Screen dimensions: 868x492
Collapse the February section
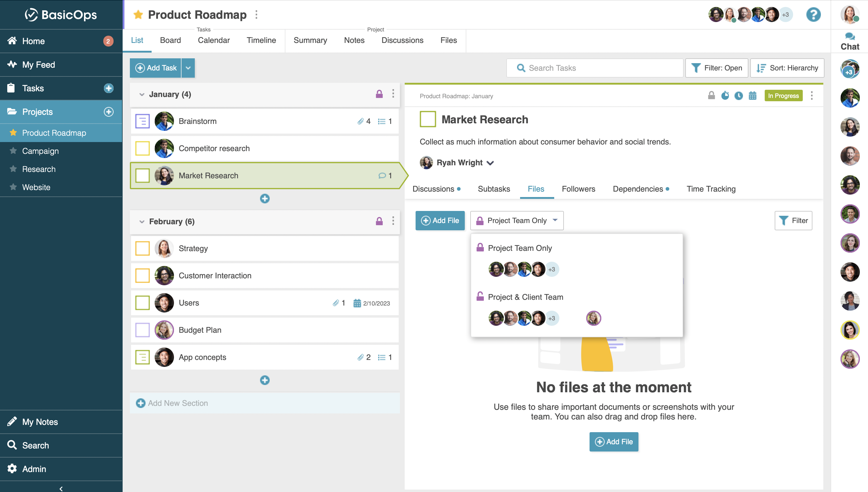(x=142, y=222)
